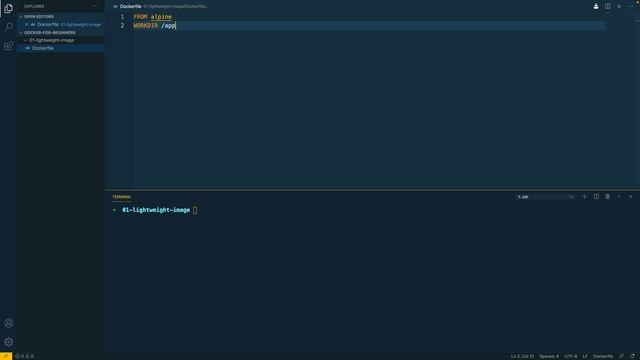Image resolution: width=640 pixels, height=360 pixels.
Task: Click the FROM keyword on line 1
Action: click(140, 17)
